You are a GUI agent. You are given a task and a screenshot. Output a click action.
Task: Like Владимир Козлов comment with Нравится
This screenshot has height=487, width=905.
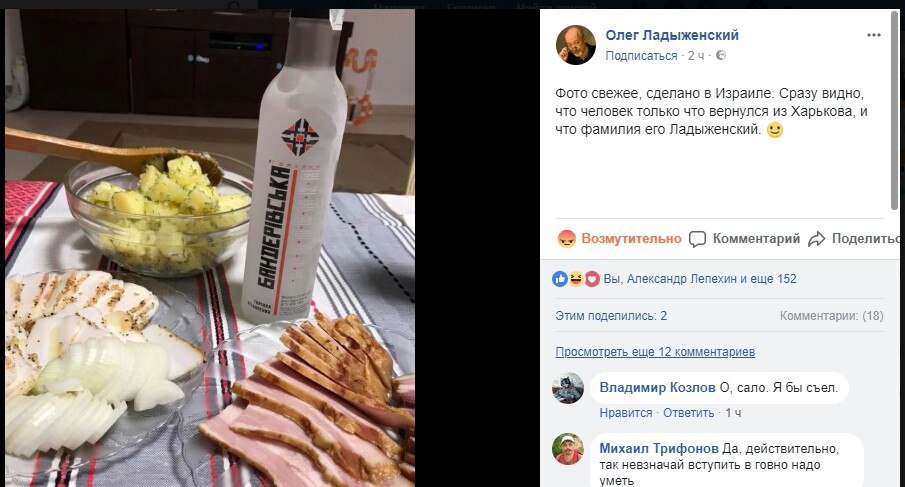click(x=626, y=413)
